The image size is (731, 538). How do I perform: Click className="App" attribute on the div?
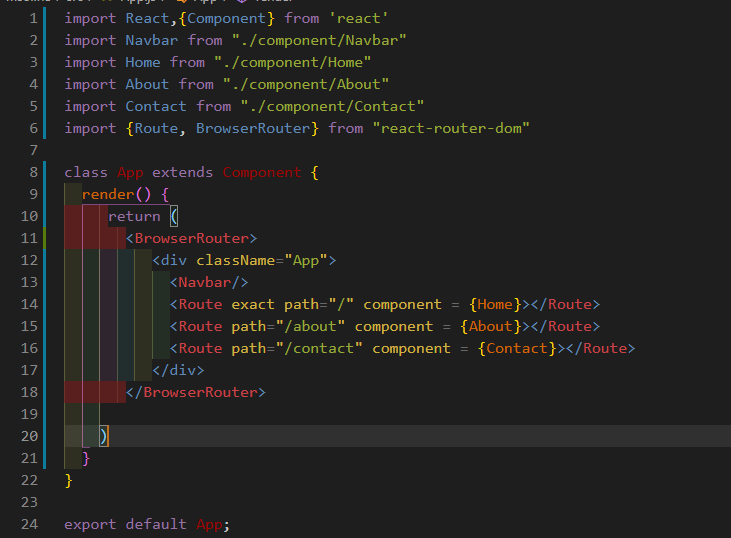(262, 260)
